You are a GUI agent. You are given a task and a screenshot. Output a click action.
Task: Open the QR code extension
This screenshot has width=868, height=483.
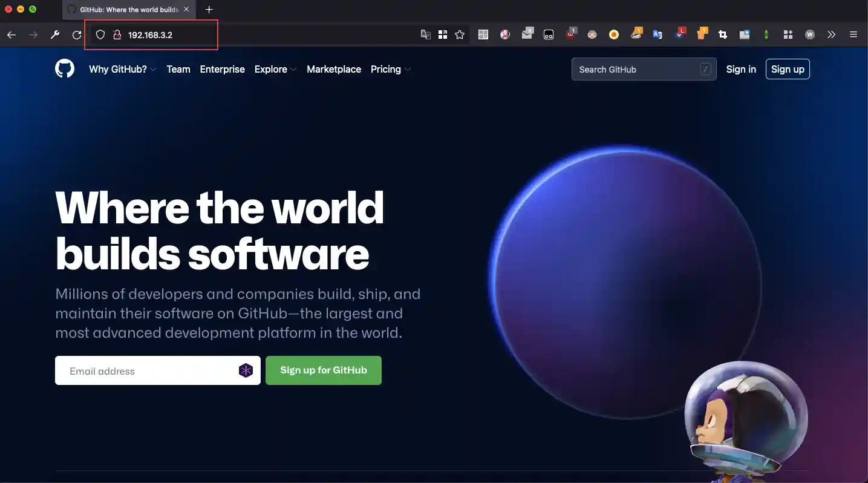coord(483,35)
